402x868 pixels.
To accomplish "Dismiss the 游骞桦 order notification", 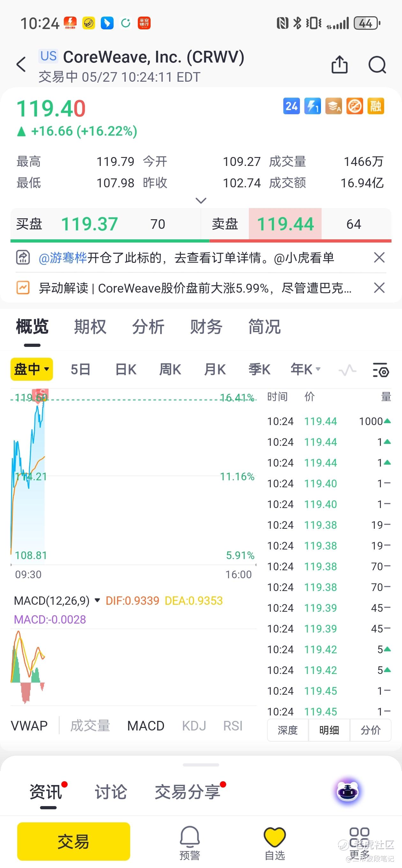I will pos(379,258).
